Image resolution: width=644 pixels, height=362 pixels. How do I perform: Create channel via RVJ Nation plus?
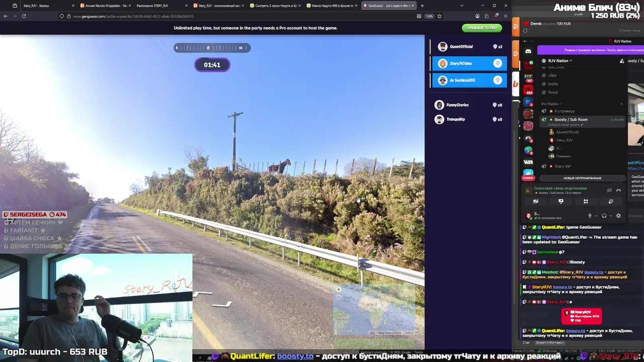point(621,104)
